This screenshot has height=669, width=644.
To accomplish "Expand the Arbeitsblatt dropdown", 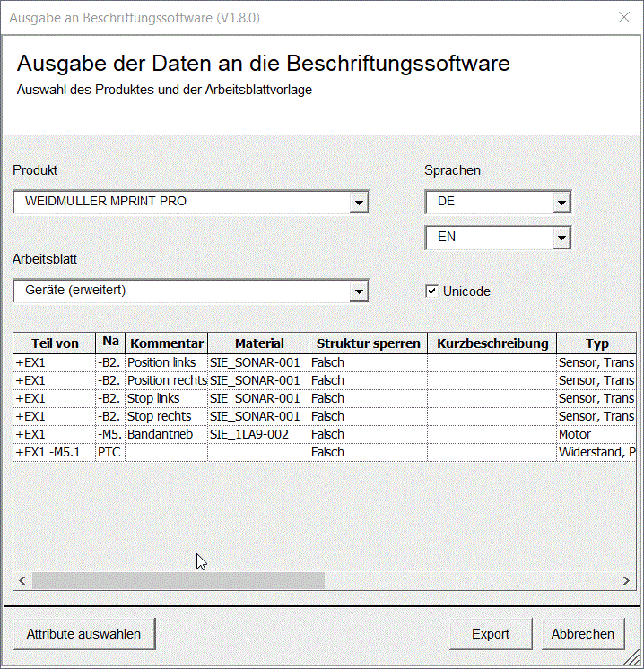I will 359,291.
